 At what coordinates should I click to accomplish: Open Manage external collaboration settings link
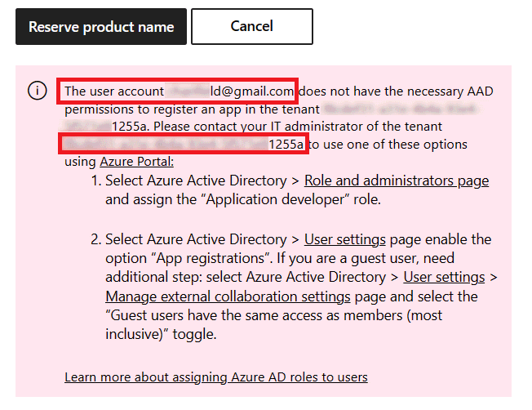coord(228,296)
